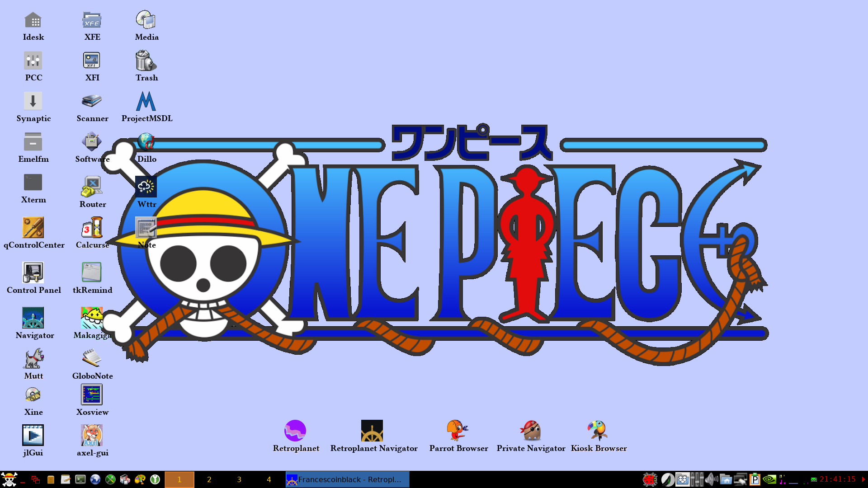The width and height of the screenshot is (868, 488).
Task: Click ladybug tray icon
Action: (650, 479)
